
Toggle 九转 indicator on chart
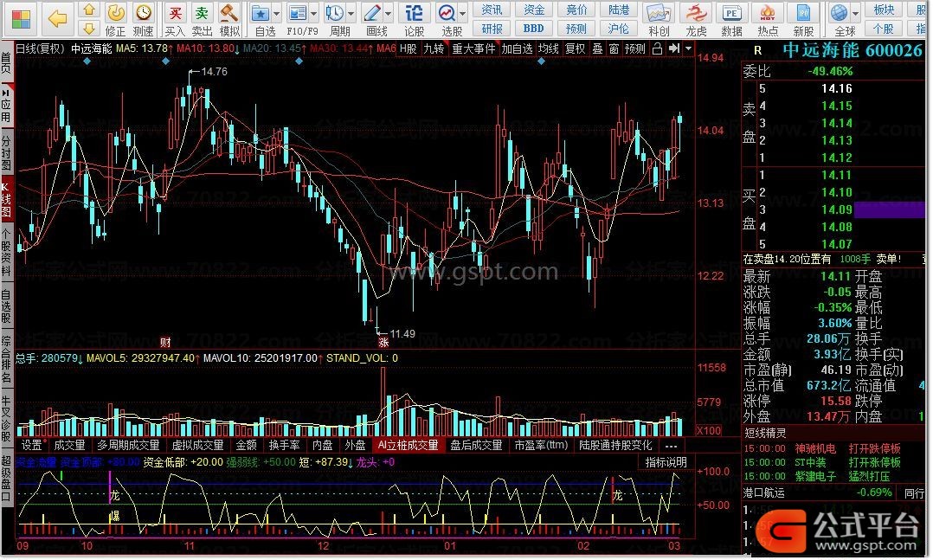pos(434,48)
